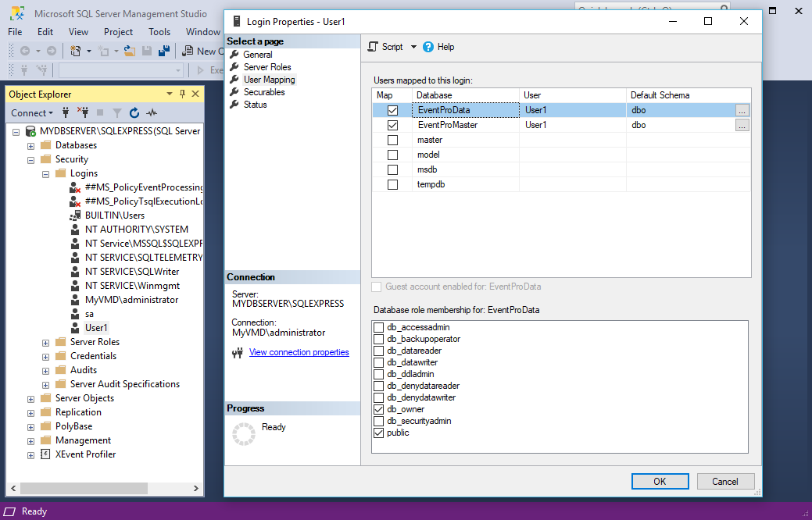Check the msdb database map checkbox
This screenshot has height=520, width=812.
(x=392, y=169)
